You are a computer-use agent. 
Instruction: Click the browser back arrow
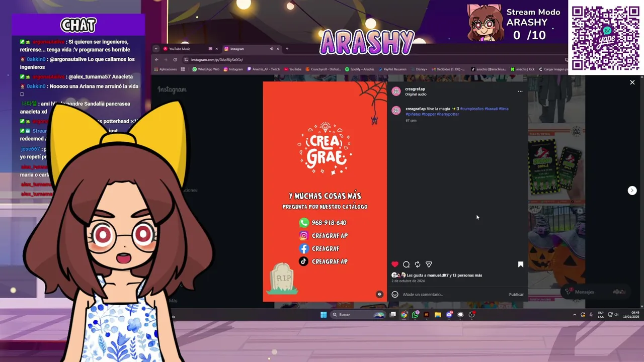[156, 60]
